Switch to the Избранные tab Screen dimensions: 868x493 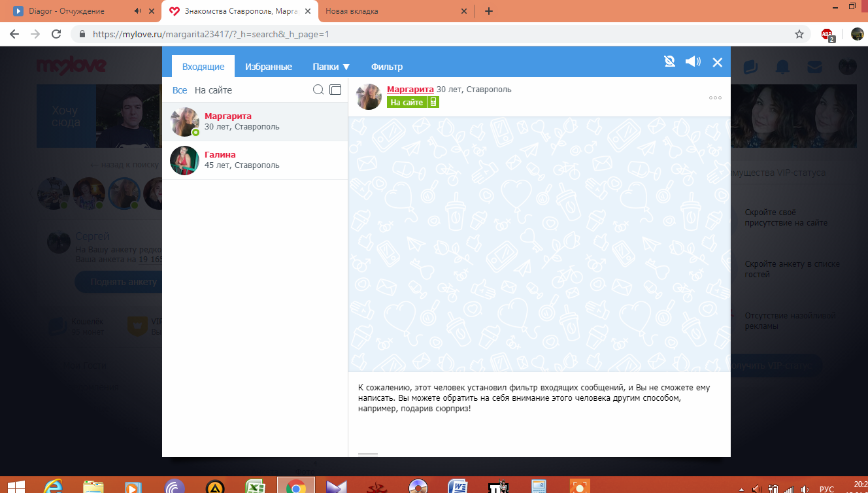[x=268, y=67]
